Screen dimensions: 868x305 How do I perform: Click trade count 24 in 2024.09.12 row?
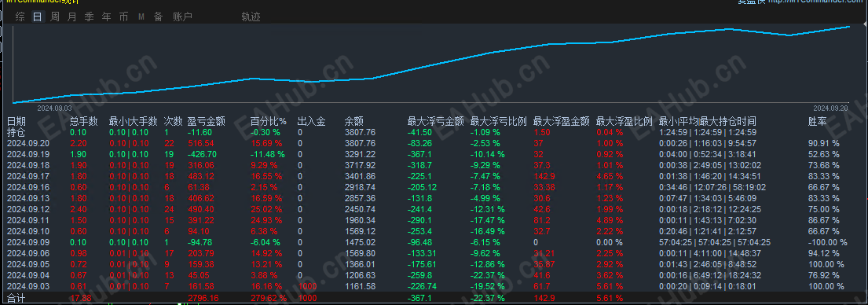[170, 209]
